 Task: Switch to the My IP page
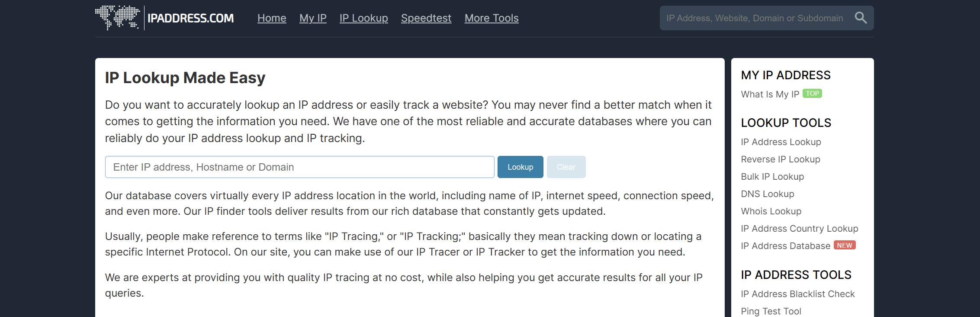click(x=313, y=18)
